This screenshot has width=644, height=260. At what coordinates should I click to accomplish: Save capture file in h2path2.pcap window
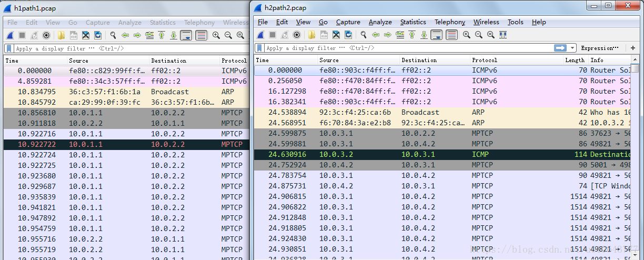click(x=324, y=35)
